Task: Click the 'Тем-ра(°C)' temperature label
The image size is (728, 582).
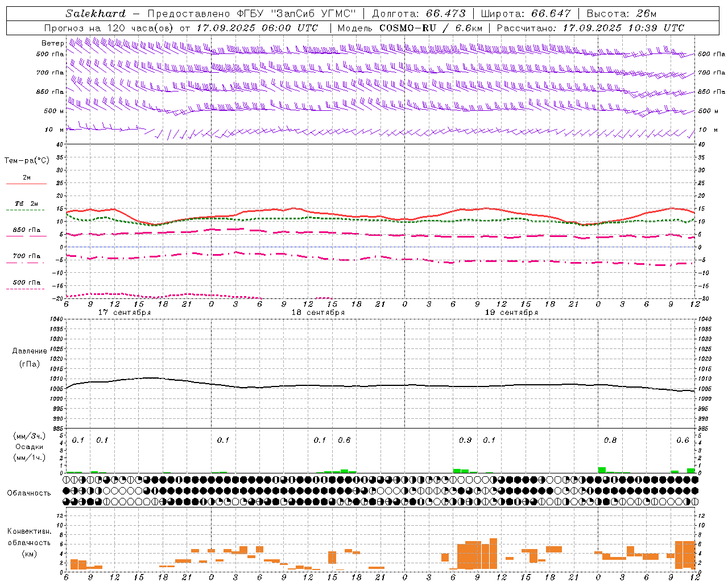Action: tap(27, 161)
